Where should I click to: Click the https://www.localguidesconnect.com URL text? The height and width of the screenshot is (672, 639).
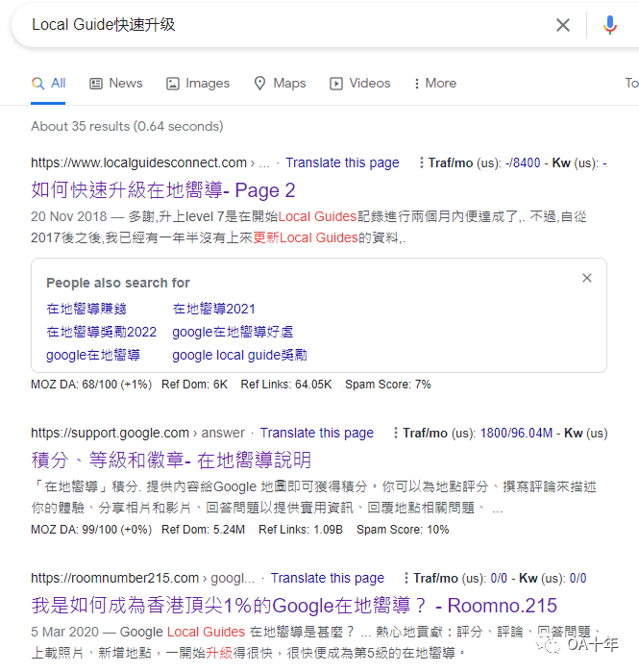pos(138,162)
